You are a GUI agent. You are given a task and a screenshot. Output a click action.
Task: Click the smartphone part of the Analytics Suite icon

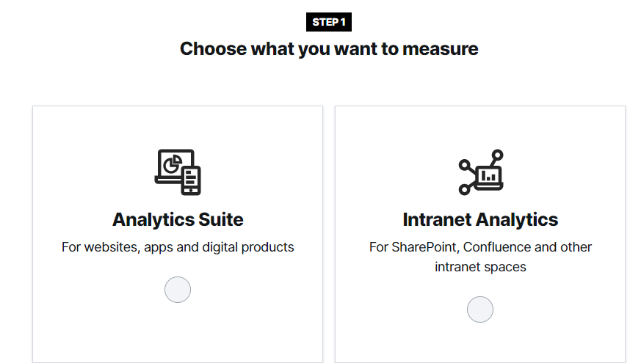coord(191,181)
